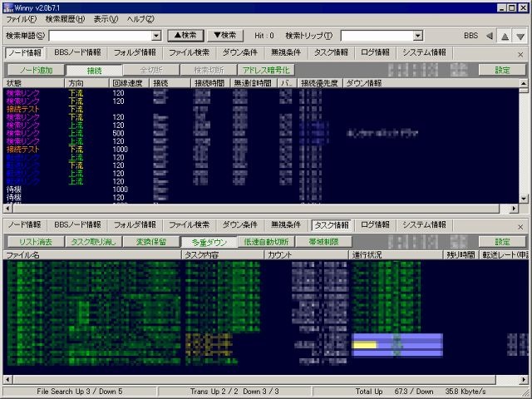The width and height of the screenshot is (532, 399).
Task: Click the 検索切断 button
Action: click(209, 70)
